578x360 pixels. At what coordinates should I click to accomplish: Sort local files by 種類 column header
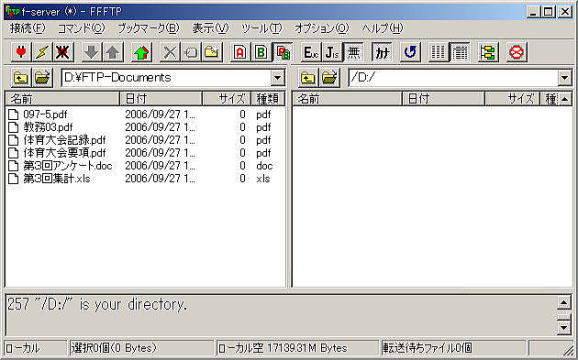point(268,98)
